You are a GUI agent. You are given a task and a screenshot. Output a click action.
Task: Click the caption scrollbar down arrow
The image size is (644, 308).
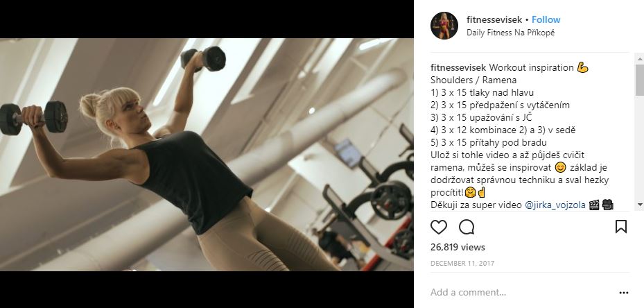click(x=639, y=205)
